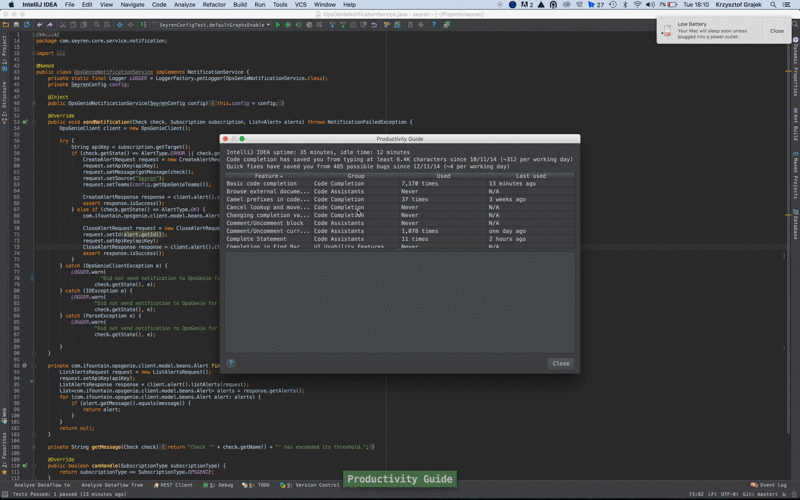Image resolution: width=800 pixels, height=500 pixels.
Task: Open the Event Log tool window
Action: [x=769, y=485]
